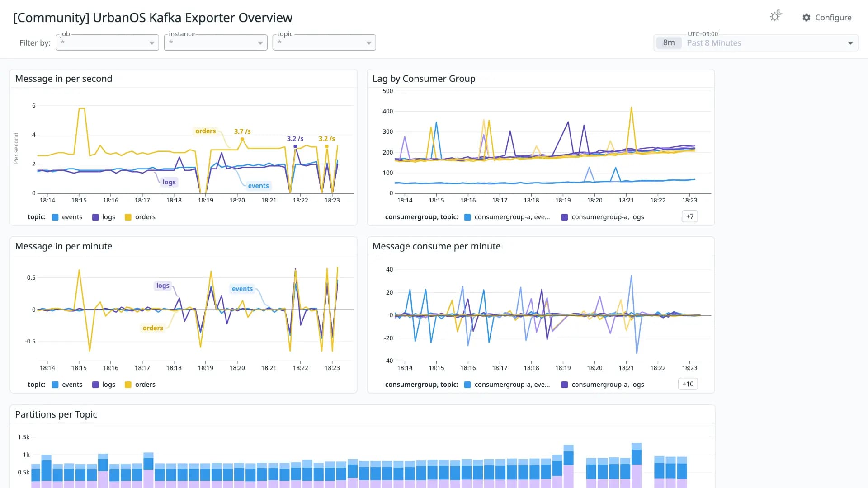Image resolution: width=868 pixels, height=488 pixels.
Task: Toggle the dark mode sun/moon icon
Action: [x=776, y=16]
